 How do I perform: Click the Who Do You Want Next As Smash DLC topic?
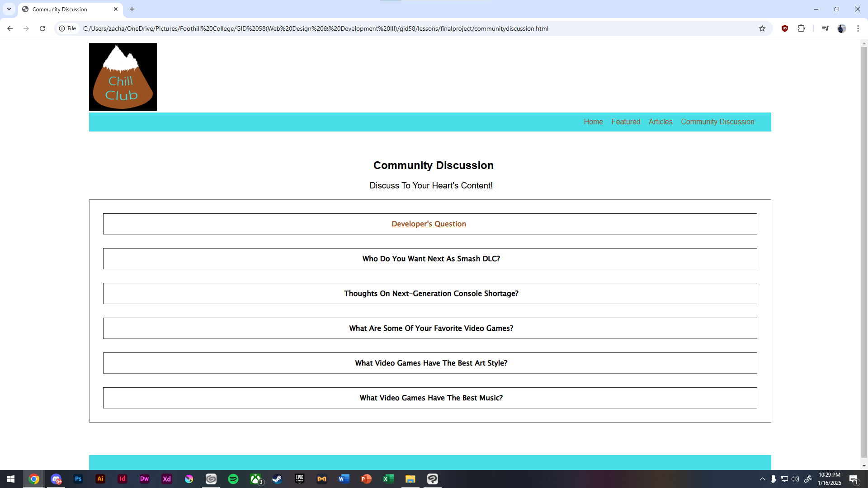point(430,258)
